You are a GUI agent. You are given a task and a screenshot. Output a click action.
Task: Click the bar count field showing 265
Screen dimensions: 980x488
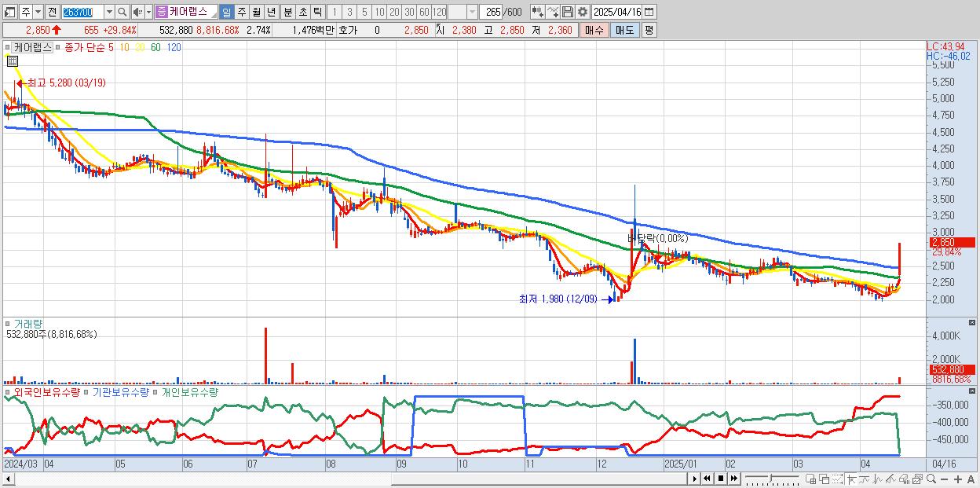(x=491, y=12)
